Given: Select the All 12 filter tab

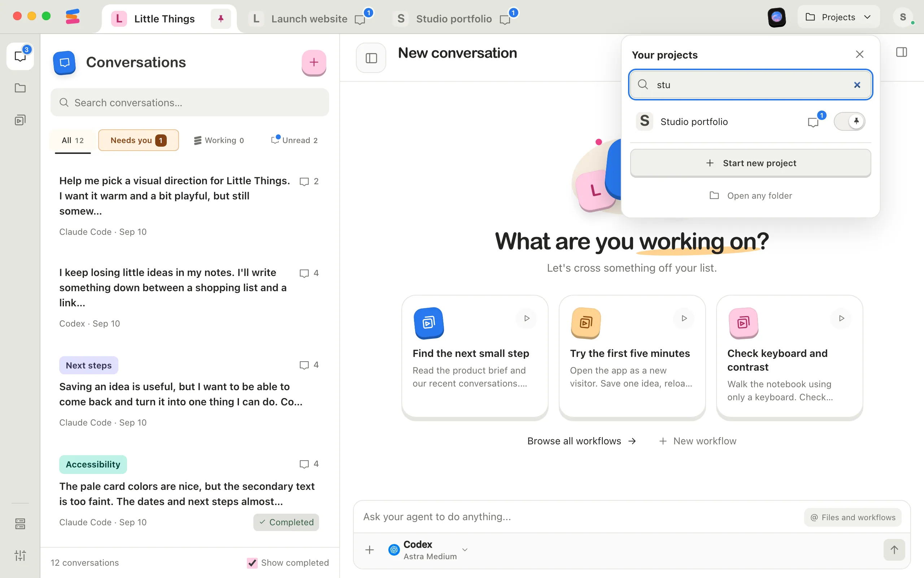Looking at the screenshot, I should (73, 140).
